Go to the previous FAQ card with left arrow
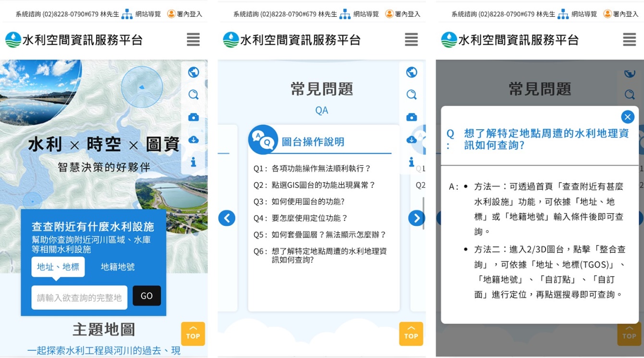This screenshot has height=358, width=644. tap(227, 218)
